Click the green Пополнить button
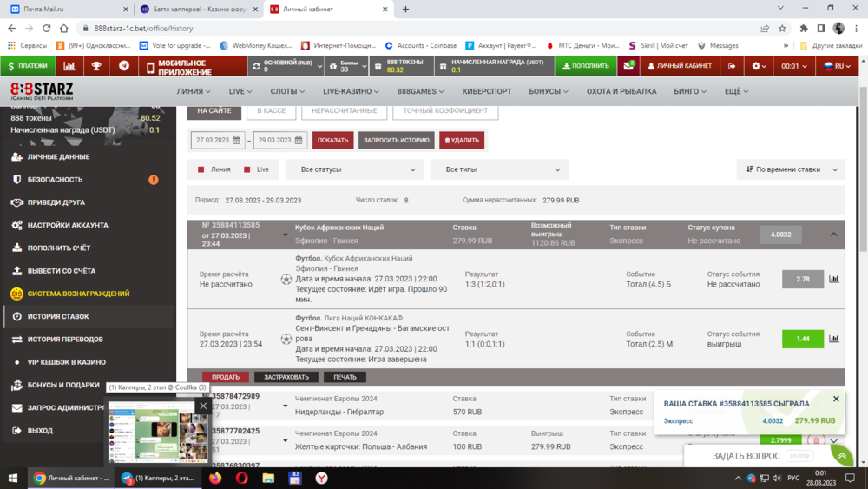 pos(586,66)
